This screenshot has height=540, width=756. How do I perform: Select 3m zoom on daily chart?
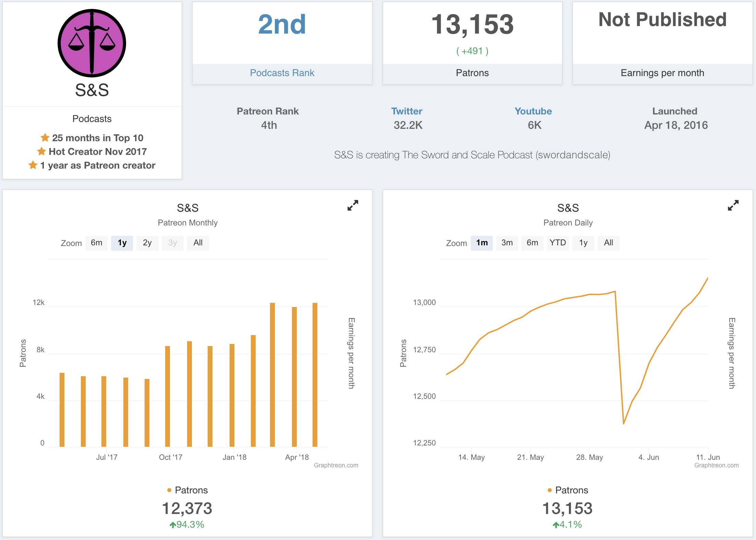tap(507, 243)
